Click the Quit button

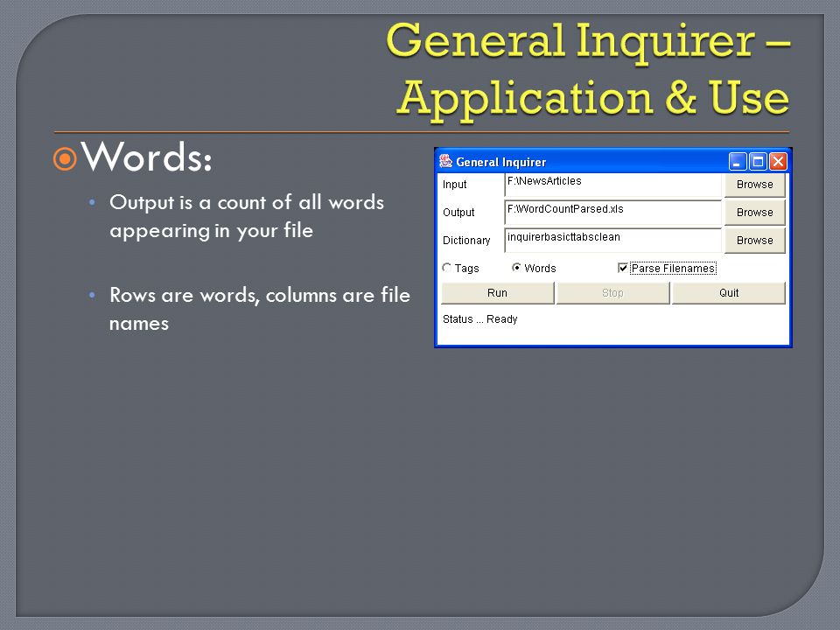(729, 293)
